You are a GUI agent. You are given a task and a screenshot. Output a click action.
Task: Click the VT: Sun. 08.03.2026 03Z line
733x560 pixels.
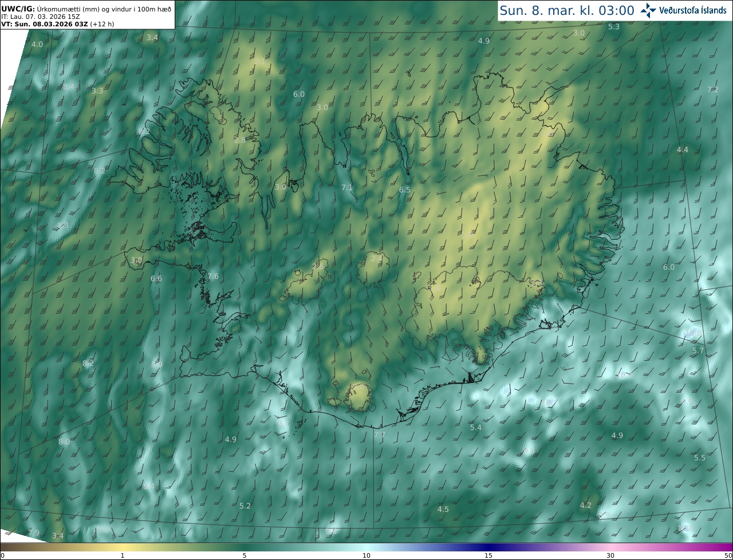[x=57, y=24]
